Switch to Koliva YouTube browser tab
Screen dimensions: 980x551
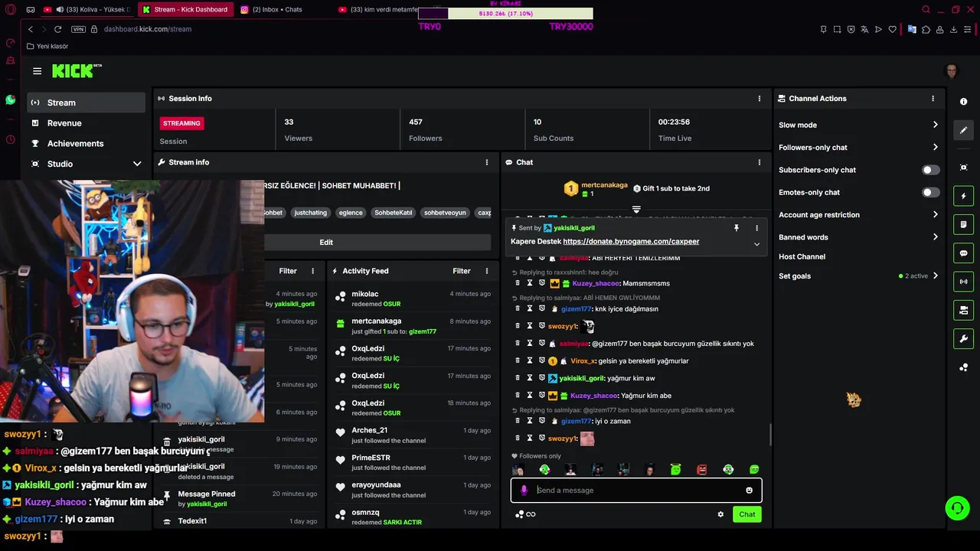pyautogui.click(x=87, y=9)
